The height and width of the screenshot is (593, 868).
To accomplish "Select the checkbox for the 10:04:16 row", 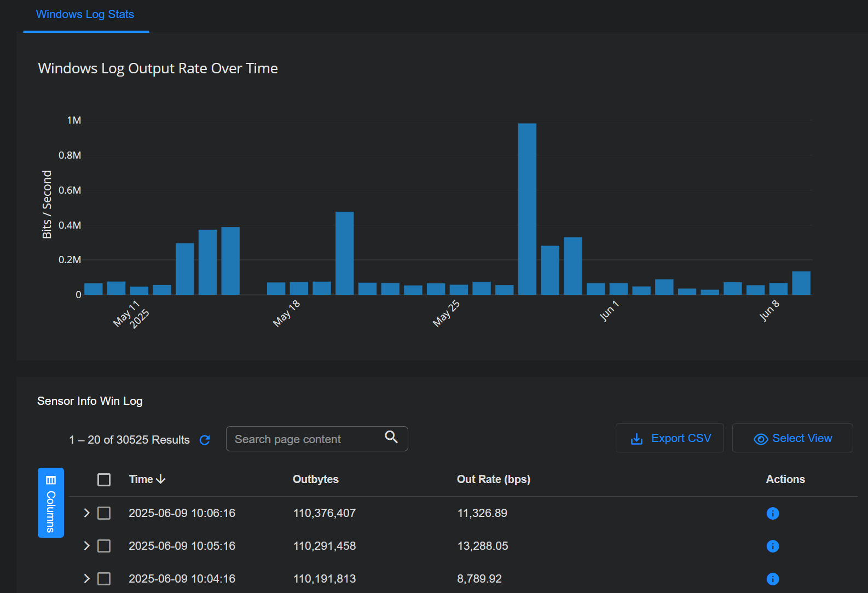I will (x=104, y=579).
